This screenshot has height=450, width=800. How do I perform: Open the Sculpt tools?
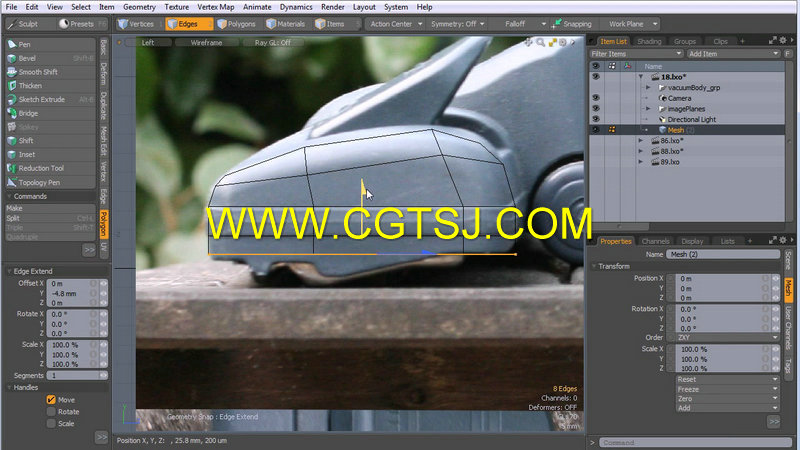click(x=24, y=24)
